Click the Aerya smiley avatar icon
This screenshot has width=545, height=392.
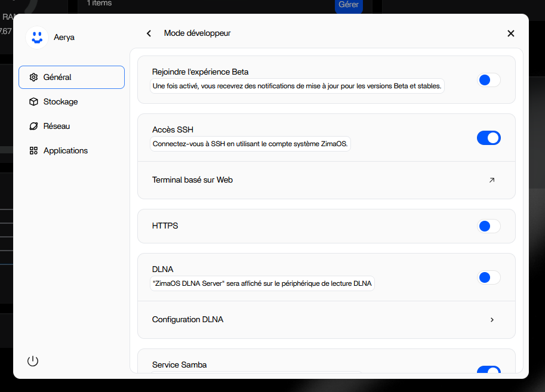point(37,37)
